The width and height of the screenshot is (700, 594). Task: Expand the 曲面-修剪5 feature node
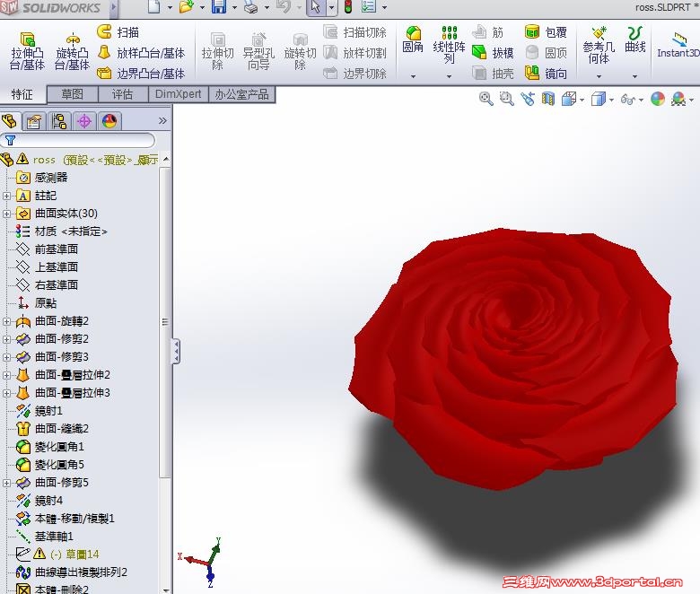pyautogui.click(x=6, y=483)
